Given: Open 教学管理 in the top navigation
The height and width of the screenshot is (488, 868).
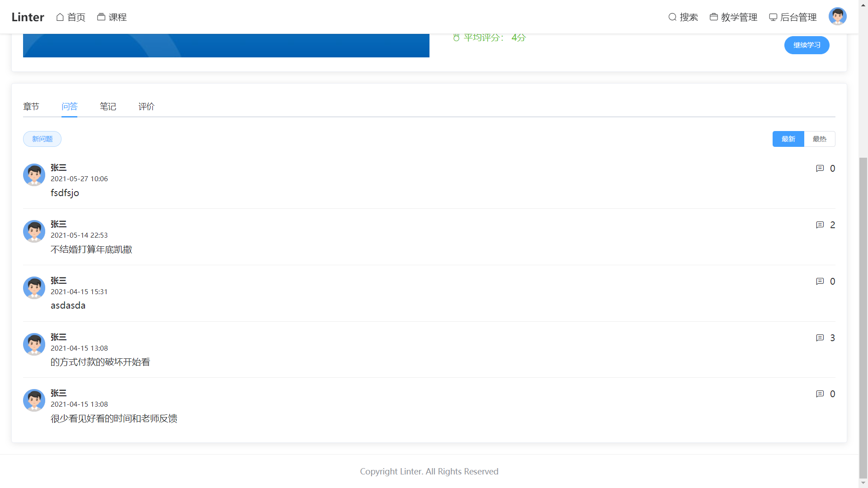Looking at the screenshot, I should click(x=733, y=17).
